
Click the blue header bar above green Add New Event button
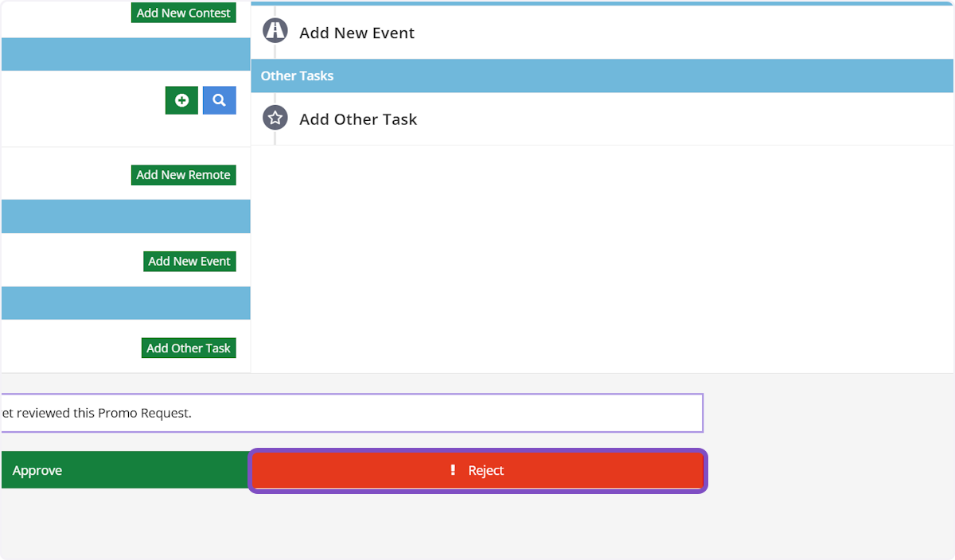pos(126,216)
